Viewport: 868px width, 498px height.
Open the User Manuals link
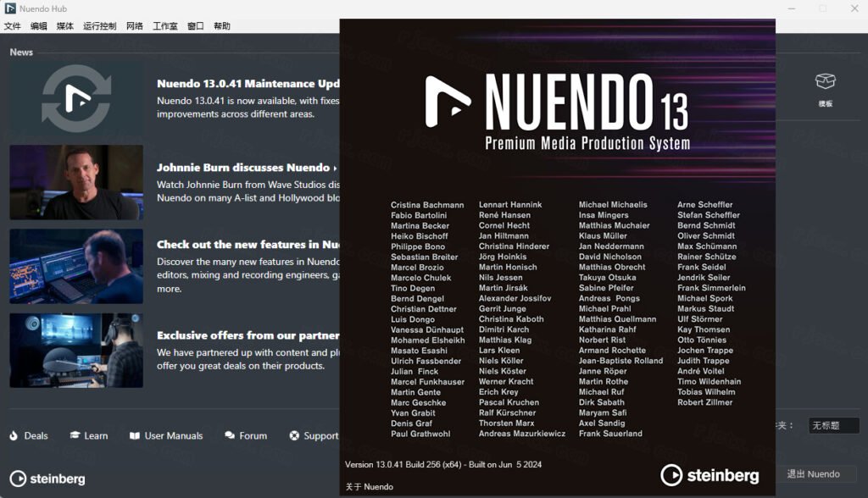174,436
